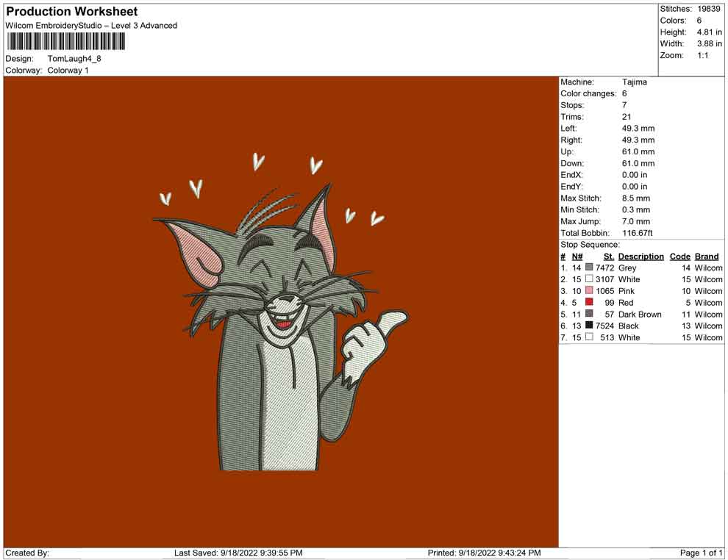Click the Stitches count '19839'

708,9
